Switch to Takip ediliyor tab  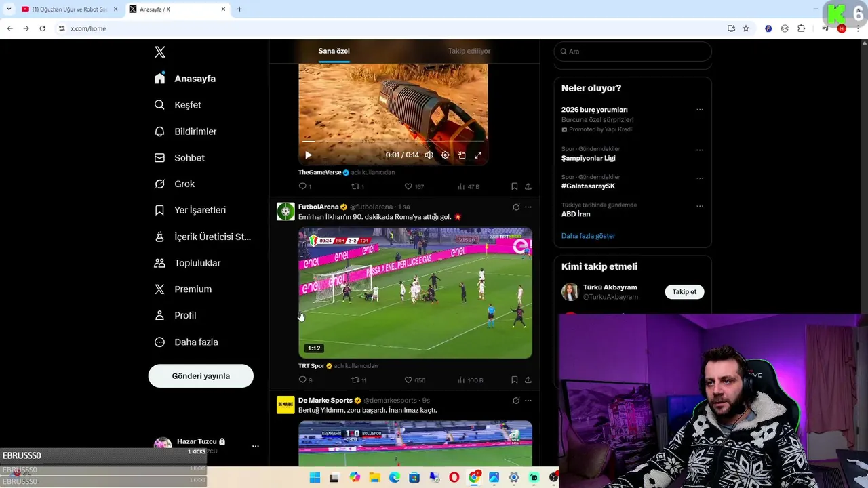click(469, 51)
